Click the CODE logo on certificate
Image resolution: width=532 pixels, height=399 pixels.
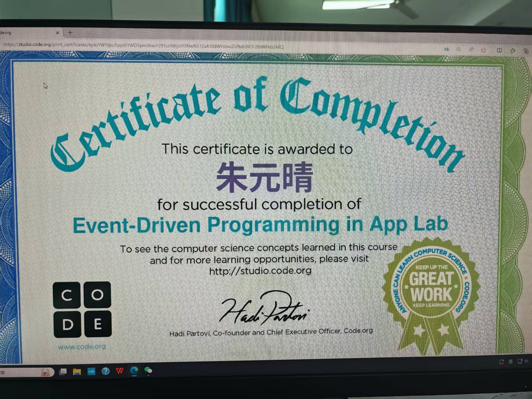[82, 309]
